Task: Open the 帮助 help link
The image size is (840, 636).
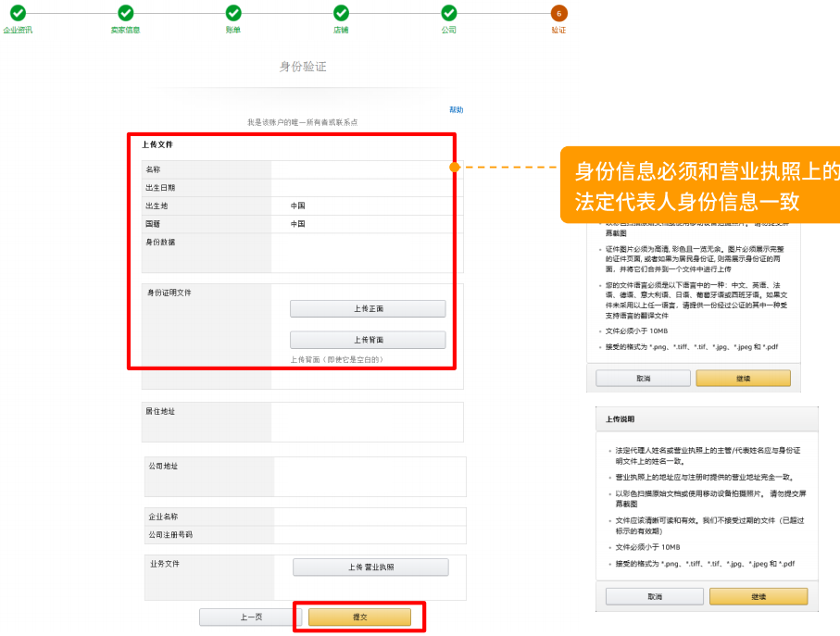Action: click(x=456, y=110)
